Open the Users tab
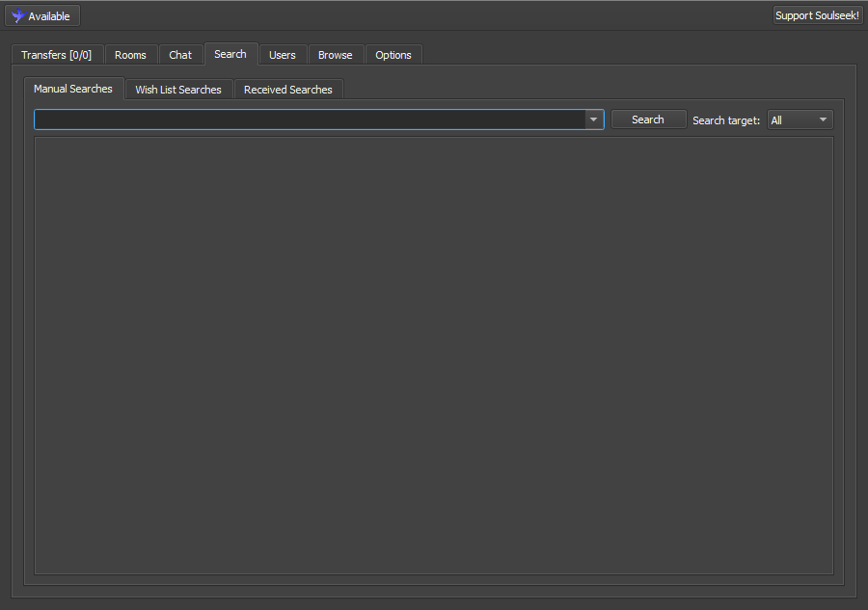 tap(283, 55)
